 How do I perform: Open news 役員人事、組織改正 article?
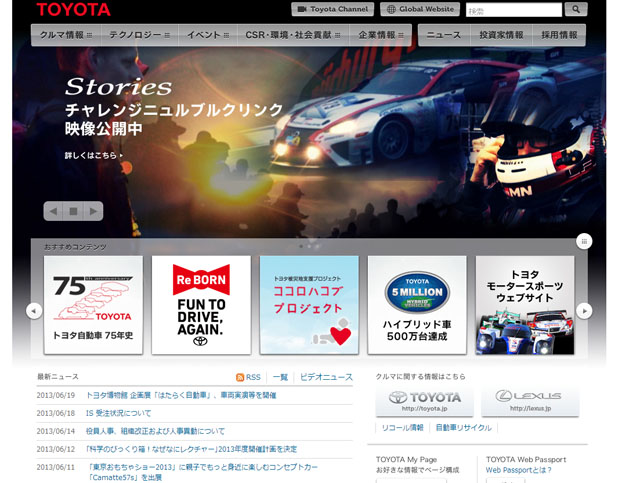pos(156,431)
